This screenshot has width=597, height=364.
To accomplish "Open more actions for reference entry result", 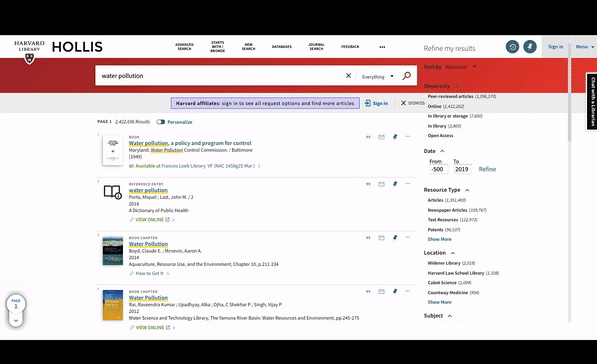I will coord(408,184).
